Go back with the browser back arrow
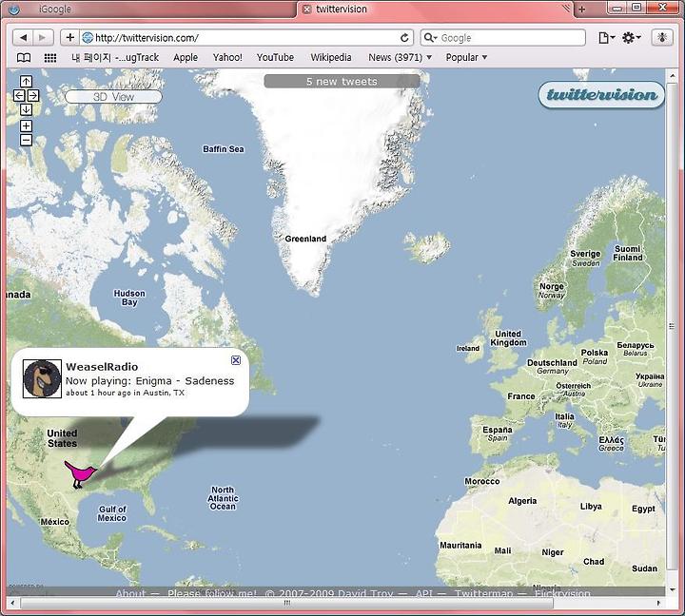Viewport: 685px width, 616px height. [23, 37]
